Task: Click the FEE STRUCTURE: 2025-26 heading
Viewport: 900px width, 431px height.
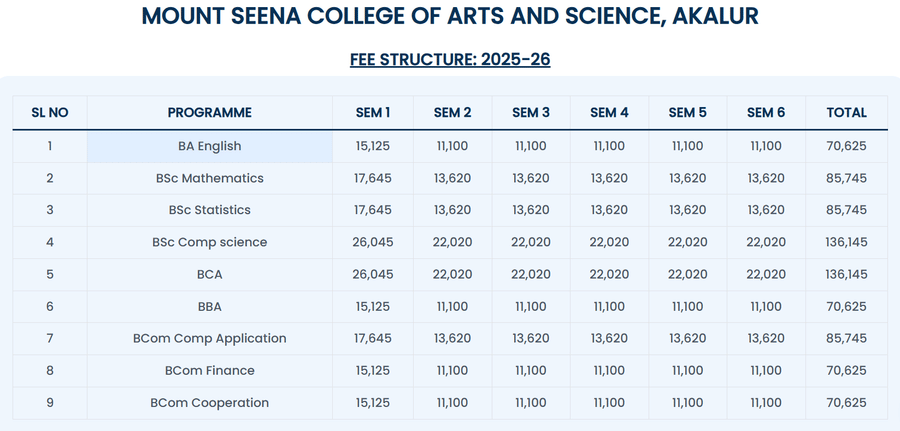Action: click(x=450, y=59)
